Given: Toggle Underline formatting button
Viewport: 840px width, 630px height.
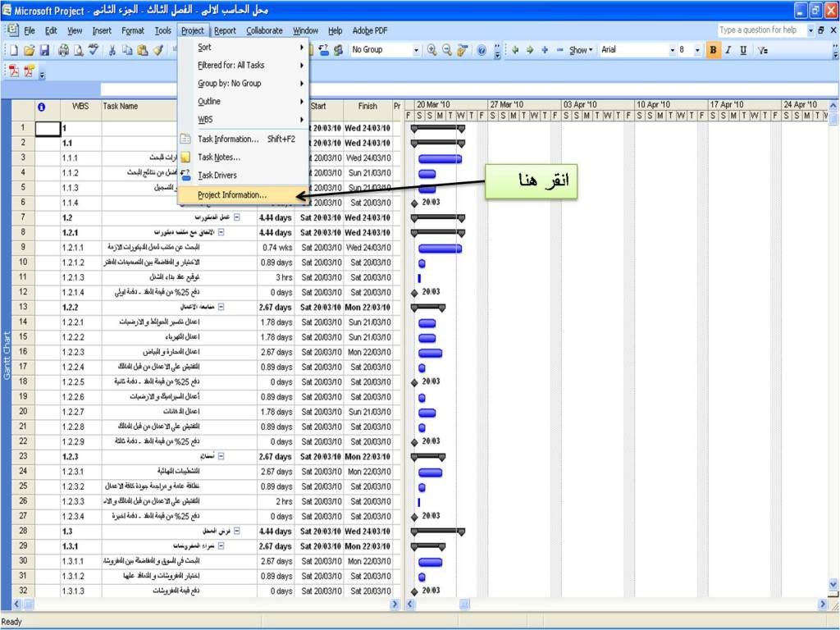Looking at the screenshot, I should (x=743, y=50).
